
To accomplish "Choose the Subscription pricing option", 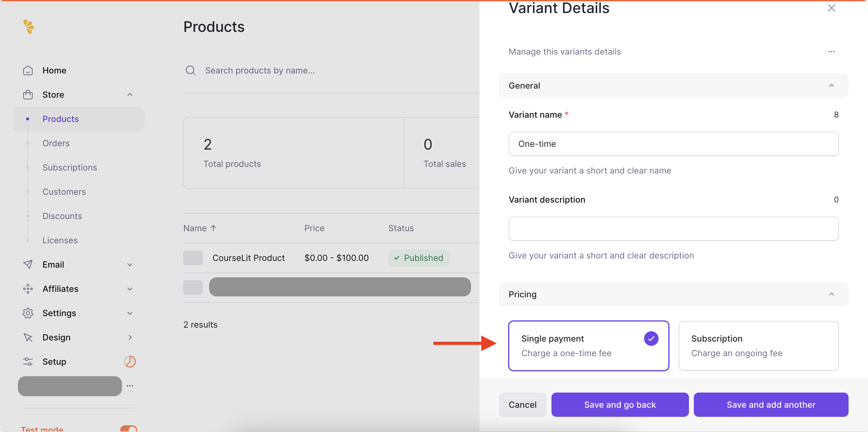I will click(758, 346).
